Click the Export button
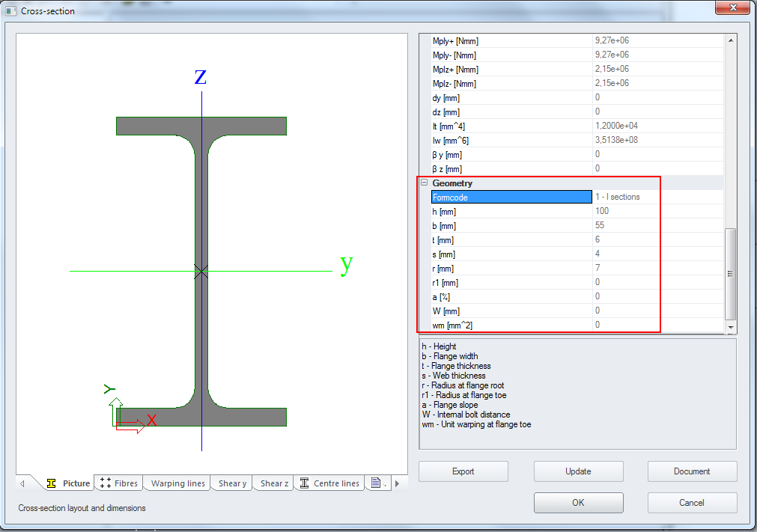The image size is (757, 532). click(x=463, y=471)
